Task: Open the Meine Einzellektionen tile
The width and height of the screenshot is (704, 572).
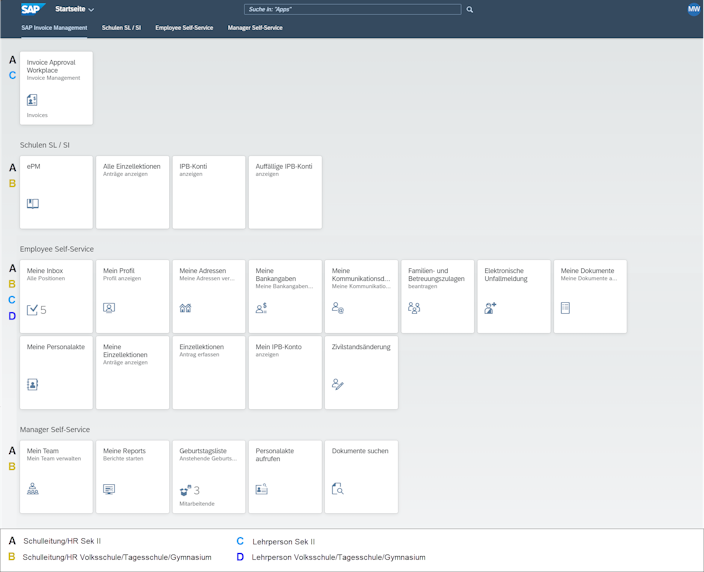Action: click(x=132, y=373)
